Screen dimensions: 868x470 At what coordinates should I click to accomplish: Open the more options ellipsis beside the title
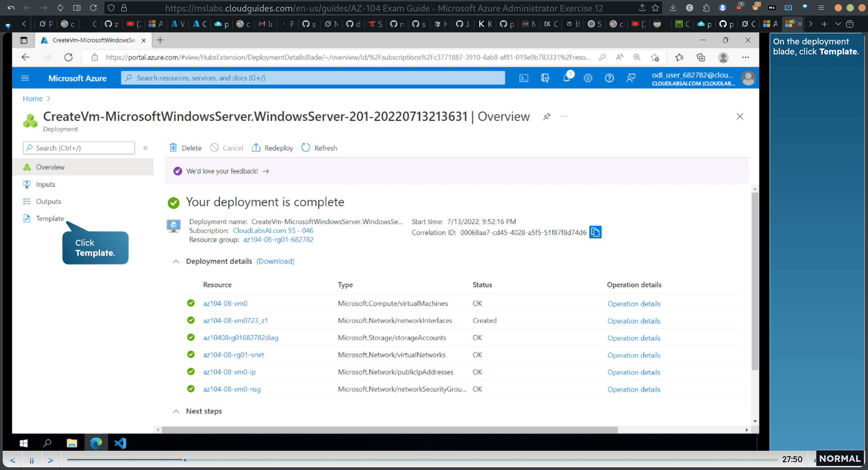[x=564, y=116]
